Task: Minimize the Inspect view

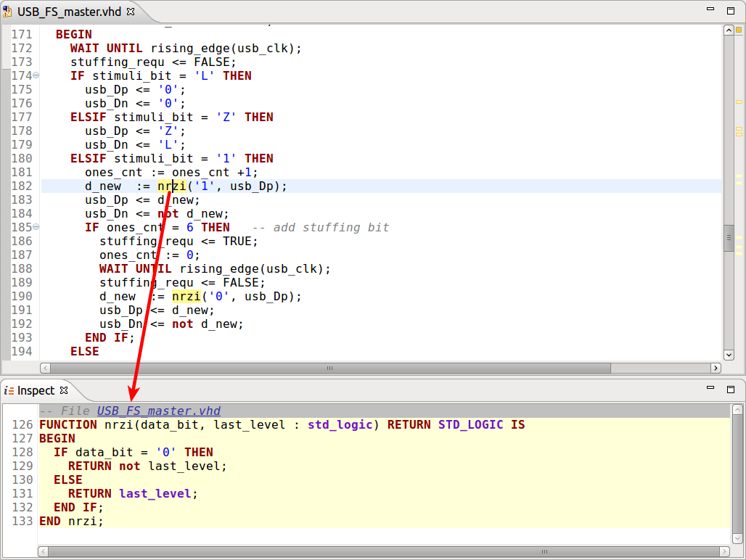Action: [x=710, y=388]
